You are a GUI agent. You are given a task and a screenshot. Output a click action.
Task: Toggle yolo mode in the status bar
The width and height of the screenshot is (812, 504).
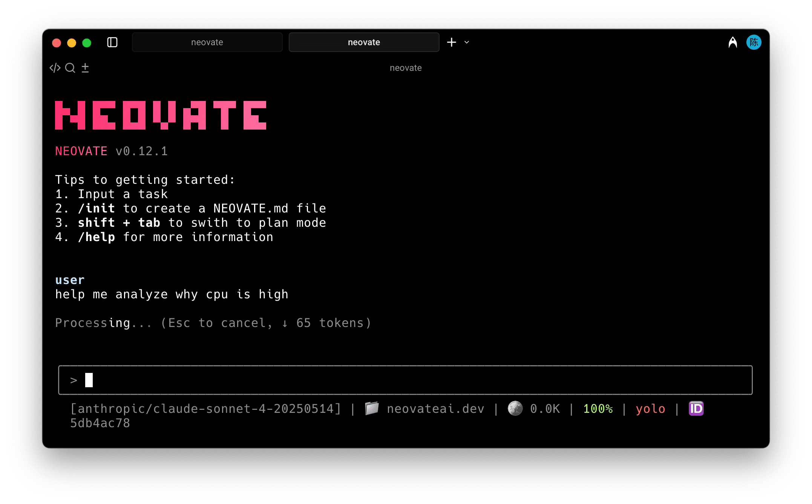[x=650, y=408]
